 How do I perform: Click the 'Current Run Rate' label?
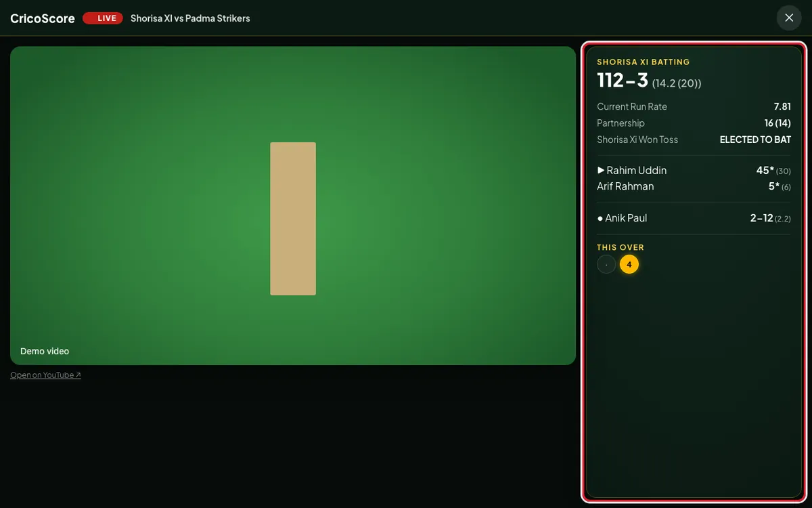coord(632,106)
